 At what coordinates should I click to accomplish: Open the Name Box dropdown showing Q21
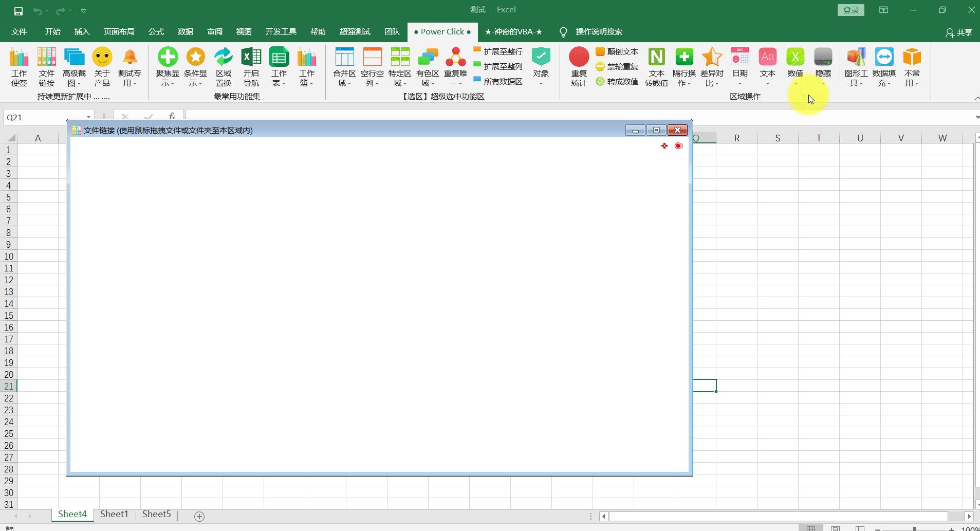[x=87, y=117]
